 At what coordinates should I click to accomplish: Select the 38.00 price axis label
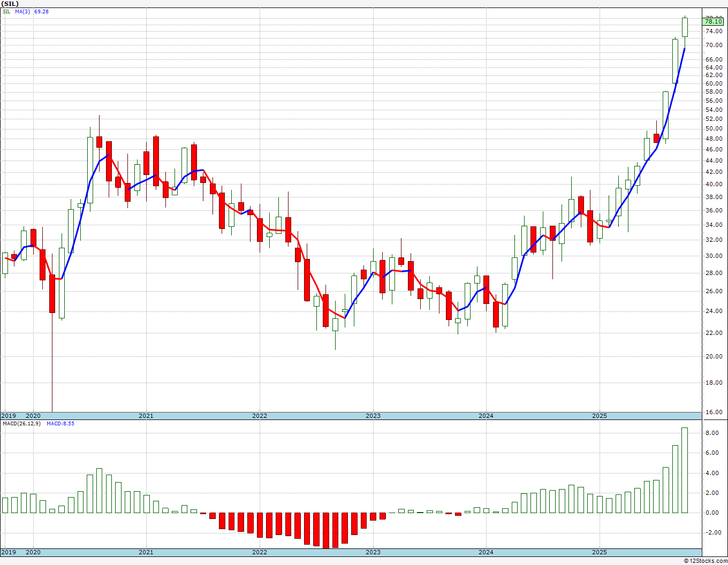(714, 197)
